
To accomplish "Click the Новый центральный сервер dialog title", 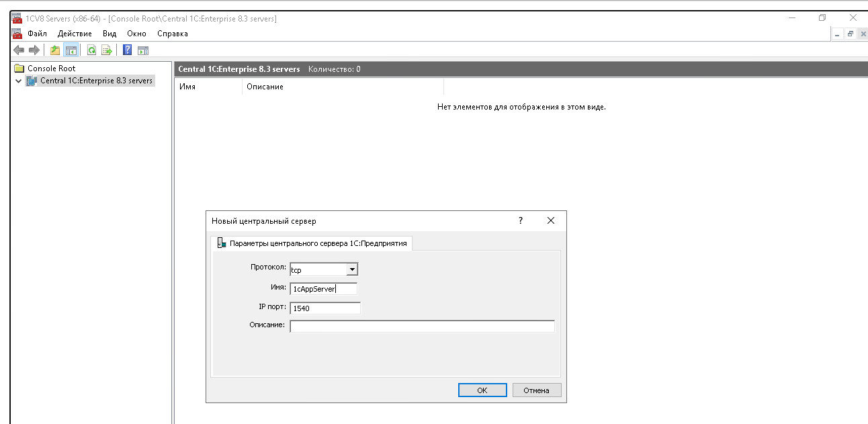I will [263, 220].
